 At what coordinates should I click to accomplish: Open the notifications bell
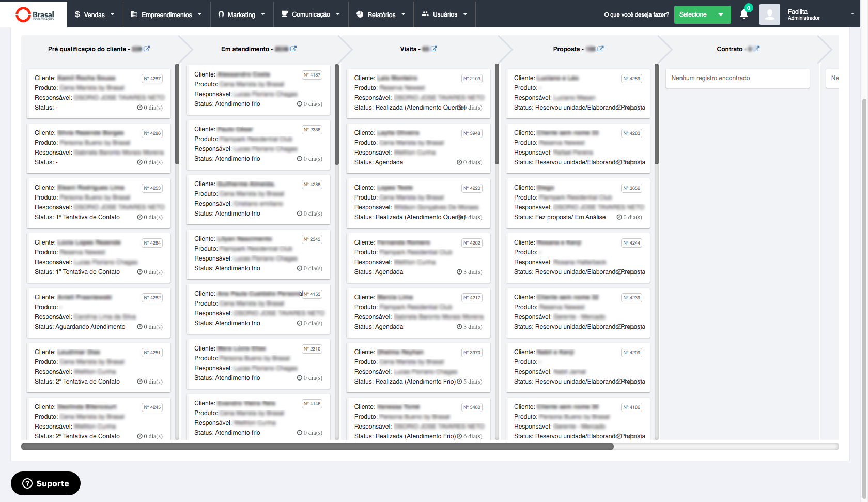coord(743,14)
